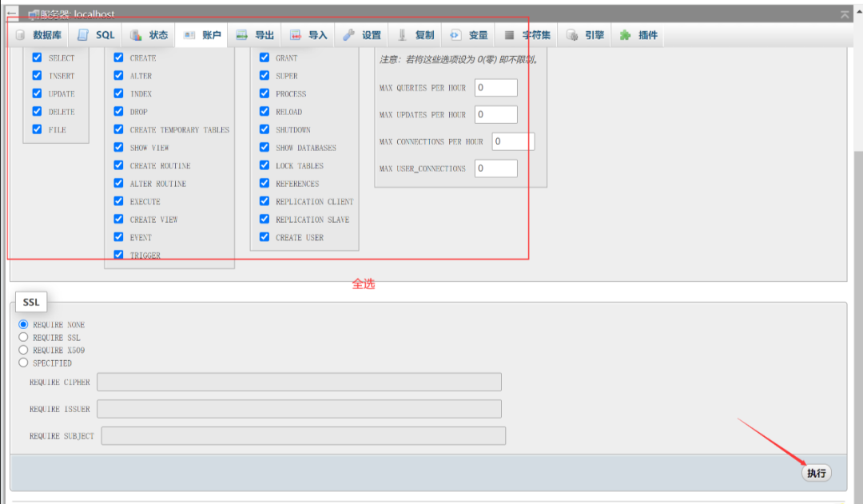Click the 执行 (Go) button

click(x=816, y=473)
